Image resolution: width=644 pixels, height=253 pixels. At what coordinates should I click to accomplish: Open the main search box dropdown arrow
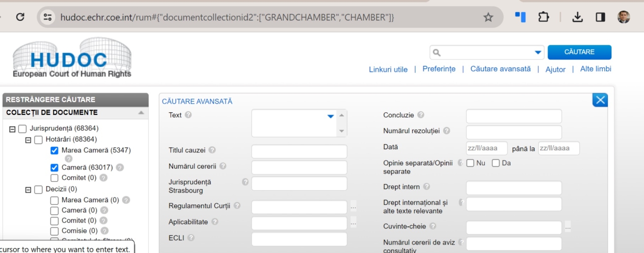point(538,52)
